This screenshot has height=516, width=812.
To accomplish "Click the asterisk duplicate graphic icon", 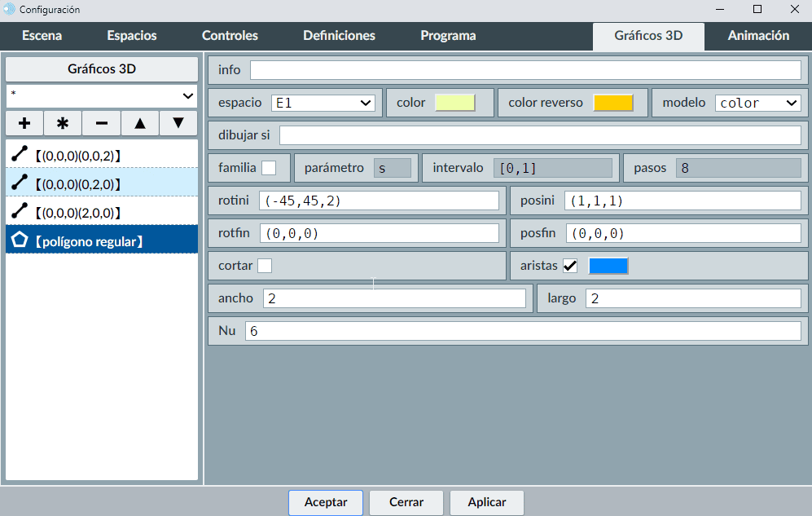I will click(63, 123).
